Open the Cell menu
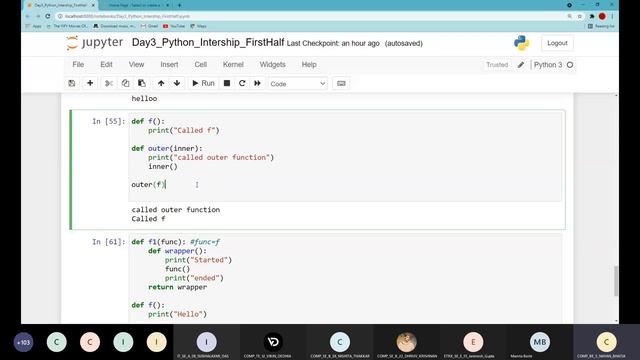This screenshot has width=640, height=360. [200, 64]
